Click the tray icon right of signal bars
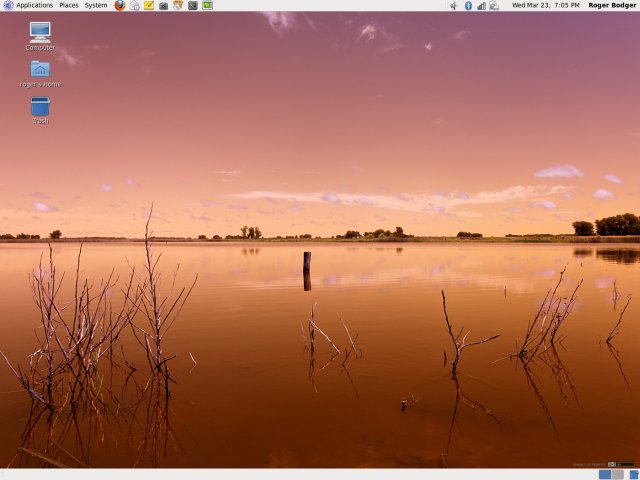The width and height of the screenshot is (640, 480). 494,5
